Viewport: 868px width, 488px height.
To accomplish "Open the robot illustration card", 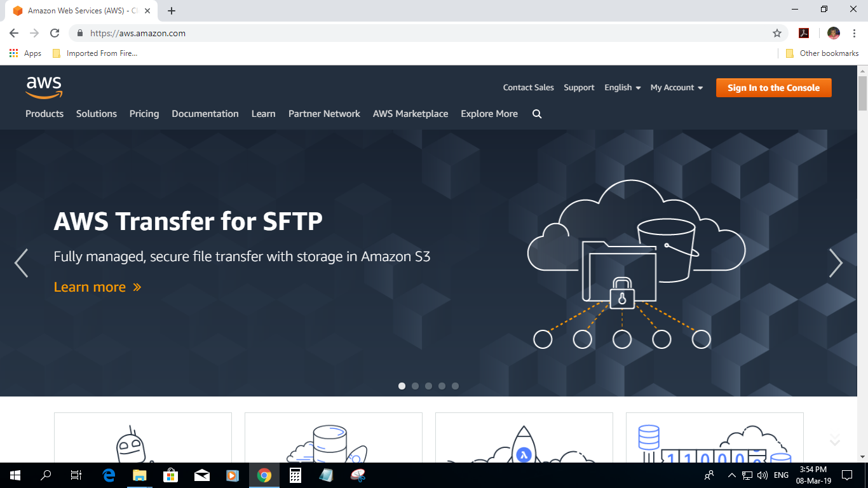I will click(x=143, y=438).
